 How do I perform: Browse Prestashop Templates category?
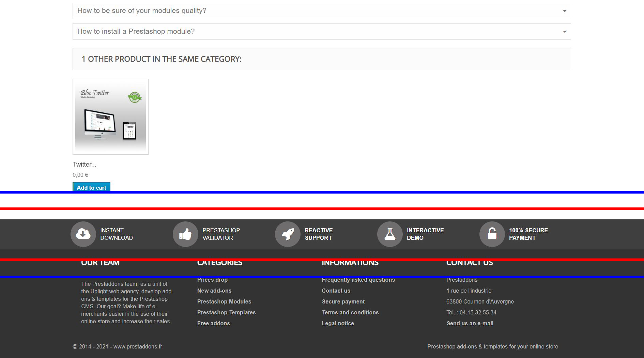point(226,313)
